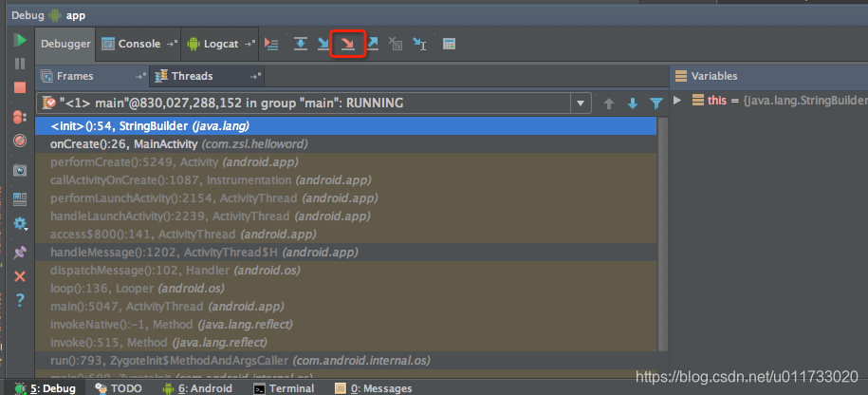This screenshot has height=395, width=868.
Task: Open help with the question mark icon
Action: point(20,301)
